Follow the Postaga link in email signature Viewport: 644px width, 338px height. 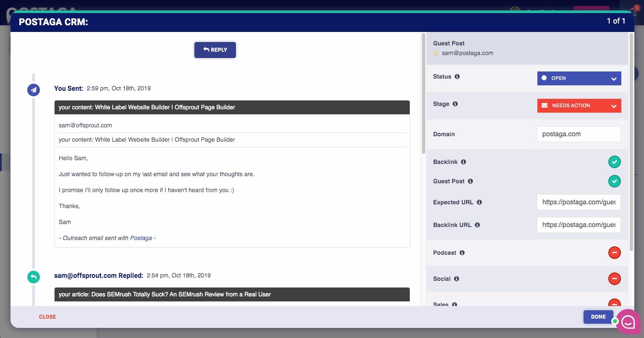click(141, 238)
